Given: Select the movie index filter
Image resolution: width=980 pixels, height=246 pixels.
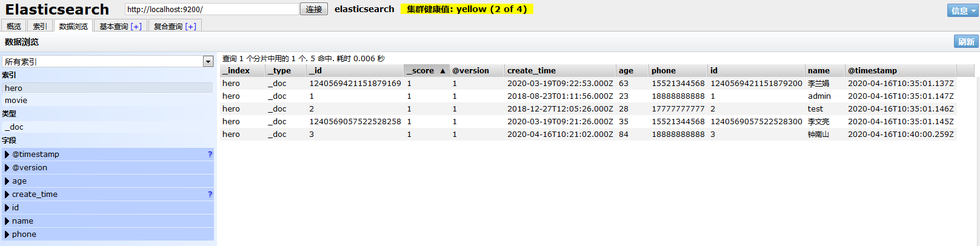Looking at the screenshot, I should [x=107, y=101].
